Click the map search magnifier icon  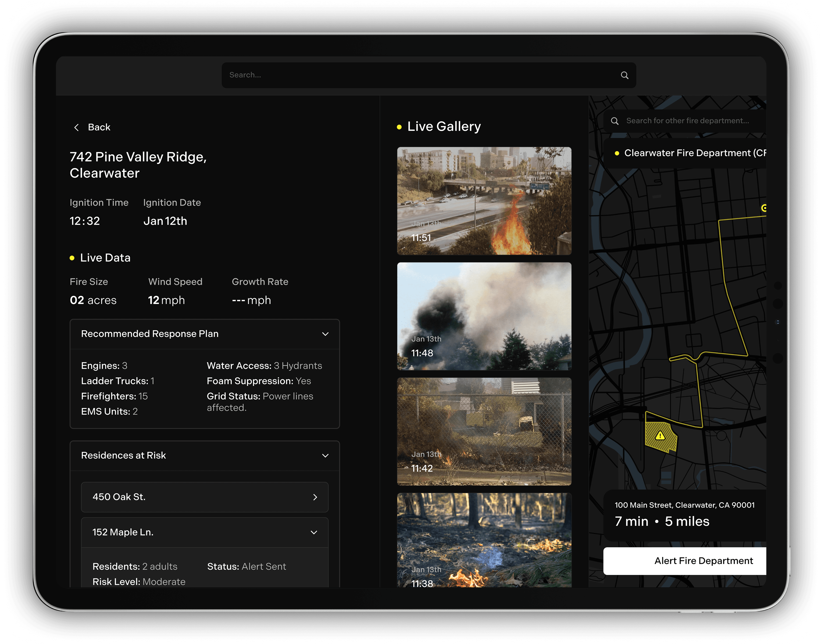pyautogui.click(x=615, y=121)
